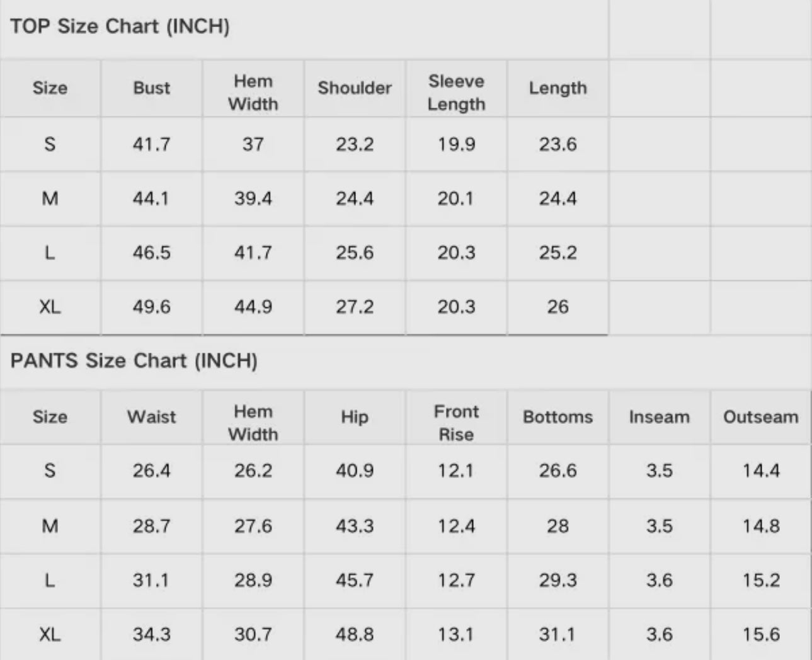
Task: Select the Waist column header
Action: 151,417
